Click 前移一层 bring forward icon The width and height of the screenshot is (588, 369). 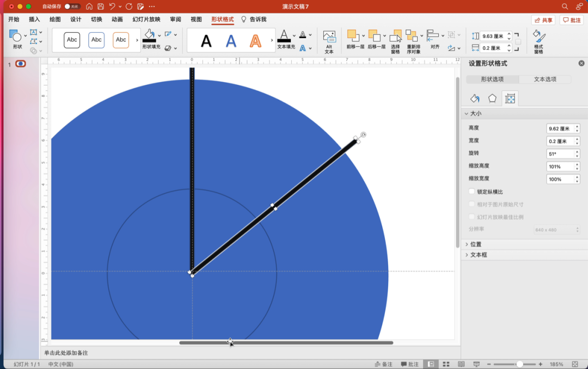[353, 35]
